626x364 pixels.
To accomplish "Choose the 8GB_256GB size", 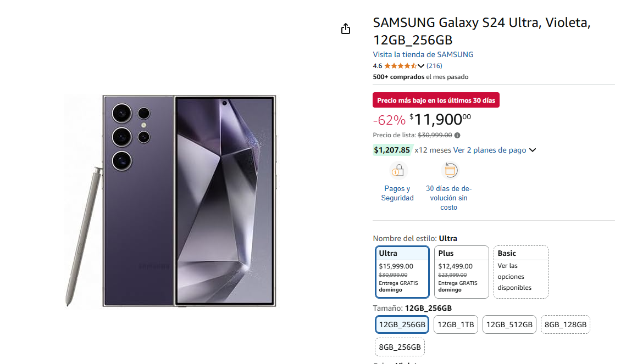I will pyautogui.click(x=400, y=347).
